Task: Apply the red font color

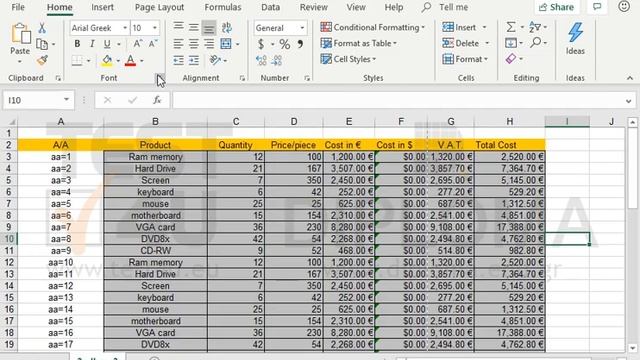Action: point(130,60)
